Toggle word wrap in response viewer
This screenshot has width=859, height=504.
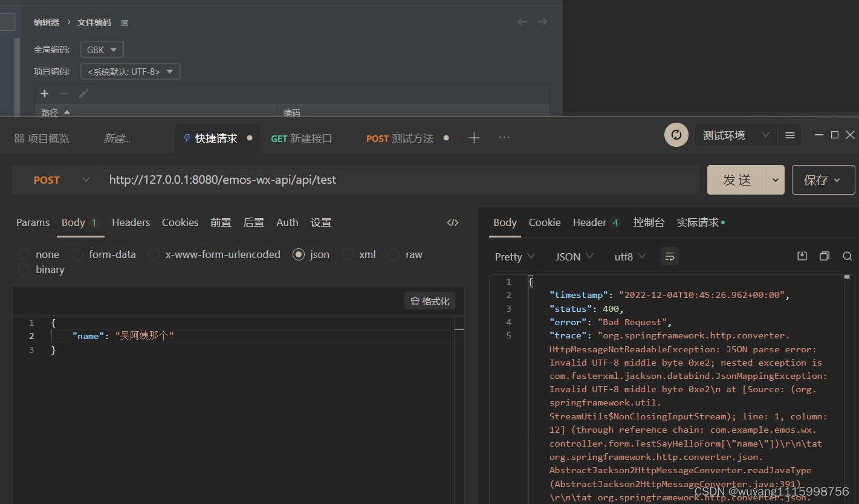coord(670,256)
